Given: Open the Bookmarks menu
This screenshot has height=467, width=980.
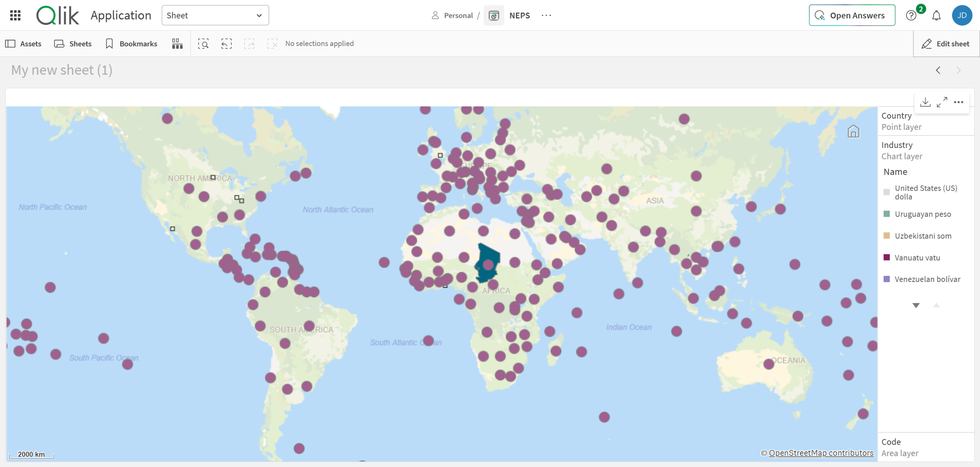Looking at the screenshot, I should [131, 44].
